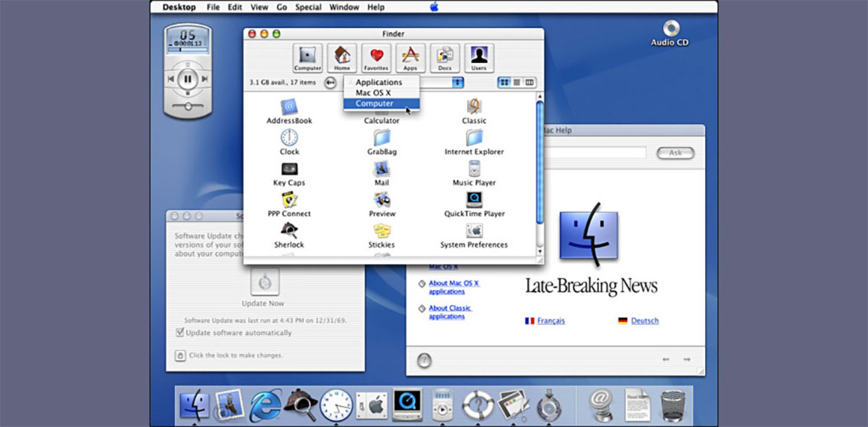This screenshot has width=868, height=427.
Task: Select the Internet Explorer folder icon
Action: [474, 138]
